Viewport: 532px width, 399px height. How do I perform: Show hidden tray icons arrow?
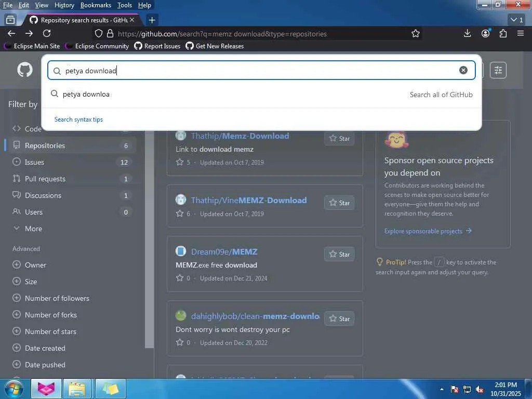pyautogui.click(x=442, y=390)
